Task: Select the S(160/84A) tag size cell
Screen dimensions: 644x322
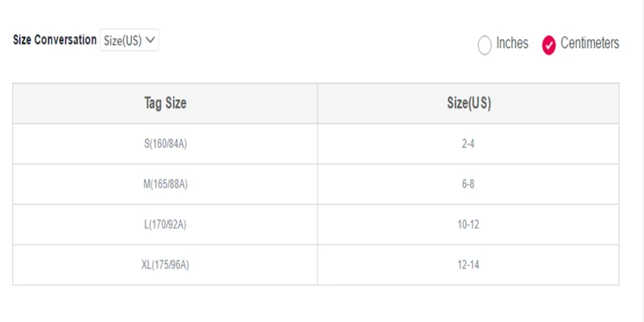Action: coord(165,144)
